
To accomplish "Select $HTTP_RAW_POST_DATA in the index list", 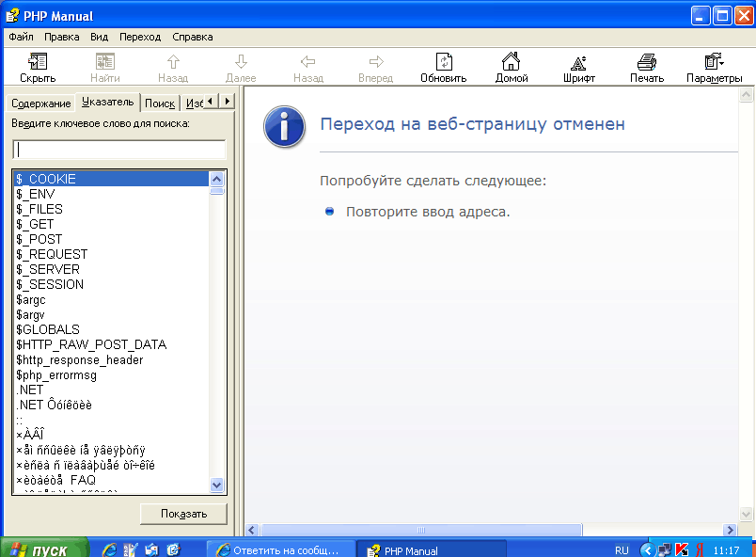I will click(111, 344).
